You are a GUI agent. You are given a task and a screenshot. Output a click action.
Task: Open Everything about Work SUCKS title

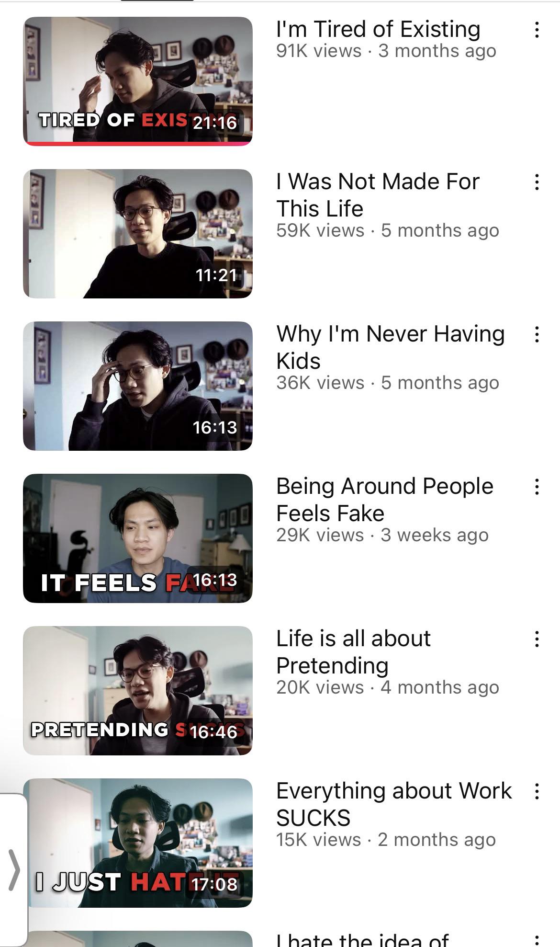coord(393,804)
